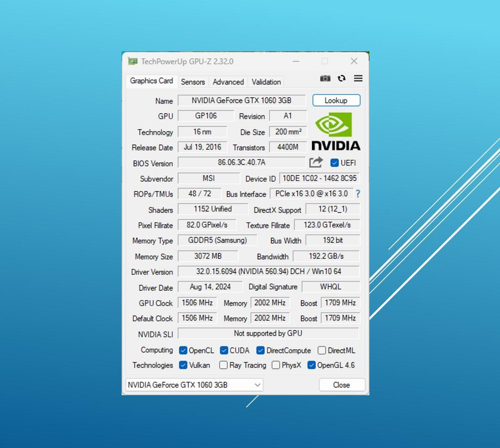Click the Texture Fillrate 123.0 GTexel/s
Viewport: 500px width, 448px height.
pyautogui.click(x=327, y=225)
